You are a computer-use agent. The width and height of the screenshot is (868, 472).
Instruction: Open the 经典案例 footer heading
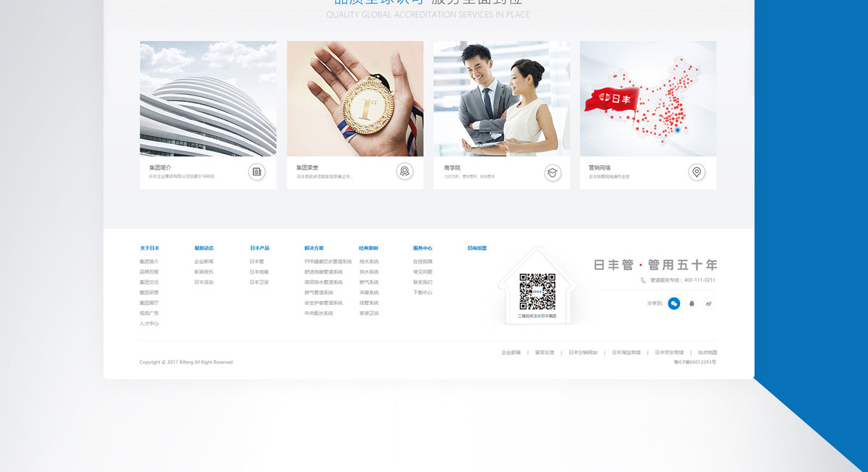pos(369,248)
